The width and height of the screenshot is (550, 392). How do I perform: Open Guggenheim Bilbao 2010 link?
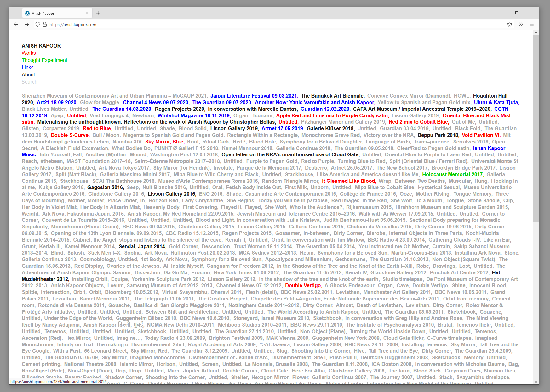[x=146, y=318]
